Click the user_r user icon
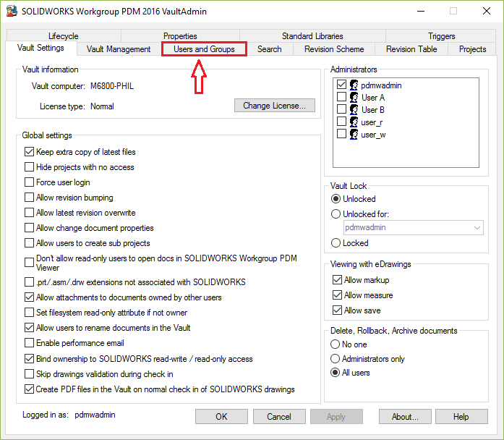The image size is (504, 440). pos(354,122)
